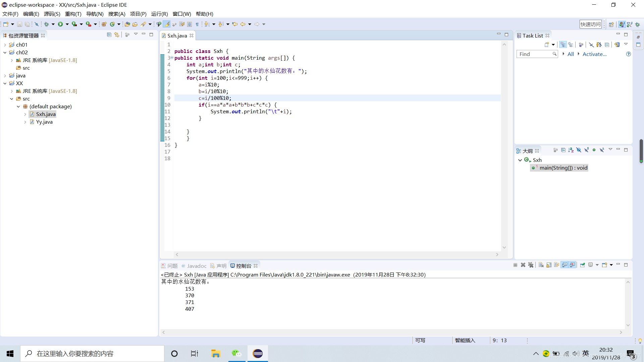Collapse all in Package Explorer
Viewport: 644px width, 362px height.
109,35
